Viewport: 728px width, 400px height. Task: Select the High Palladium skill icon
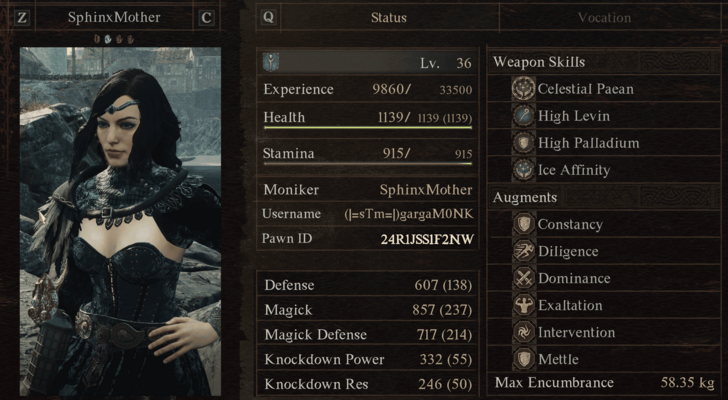pyautogui.click(x=523, y=142)
